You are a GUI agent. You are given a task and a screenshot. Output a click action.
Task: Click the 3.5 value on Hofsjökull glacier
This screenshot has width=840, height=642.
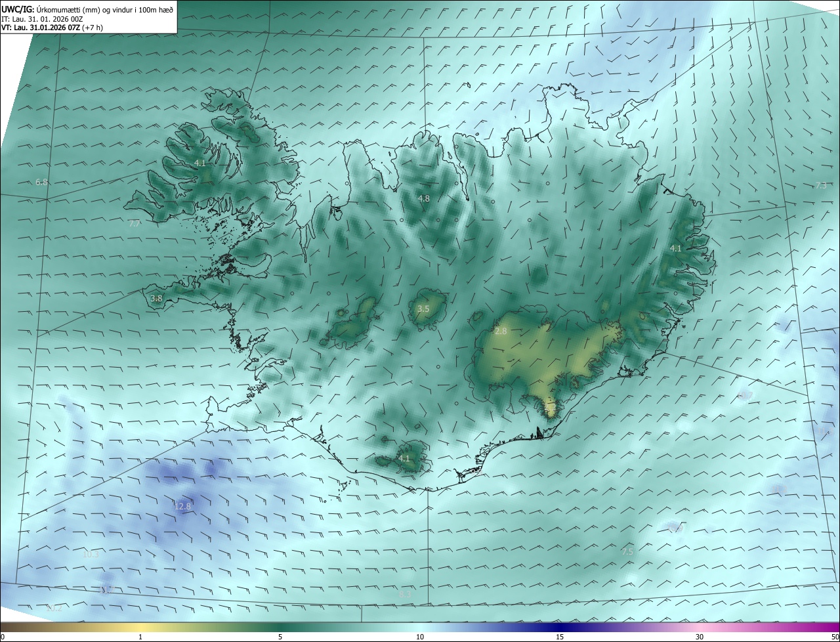423,309
